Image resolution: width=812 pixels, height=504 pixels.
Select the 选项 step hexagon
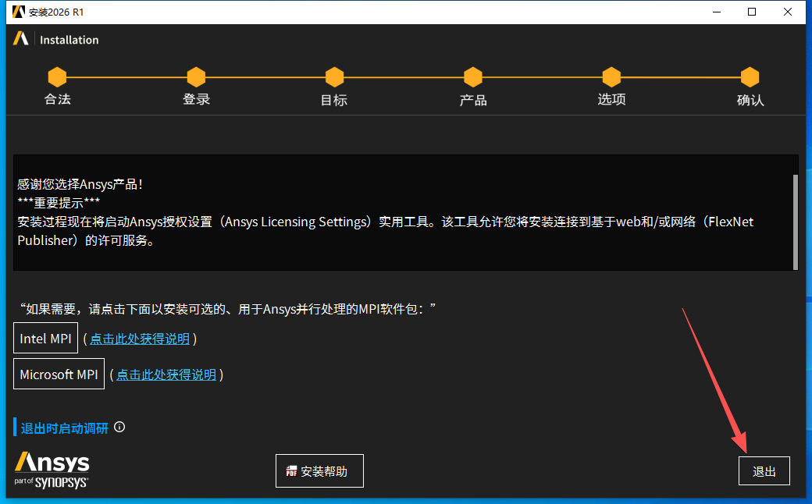pos(611,76)
